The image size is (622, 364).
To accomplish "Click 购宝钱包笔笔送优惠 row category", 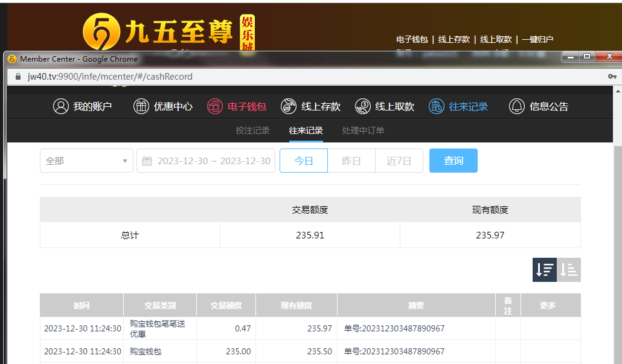I will (x=158, y=329).
